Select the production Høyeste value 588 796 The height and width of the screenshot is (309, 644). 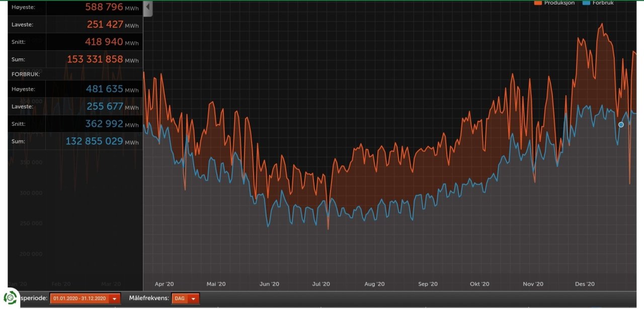[x=104, y=8]
